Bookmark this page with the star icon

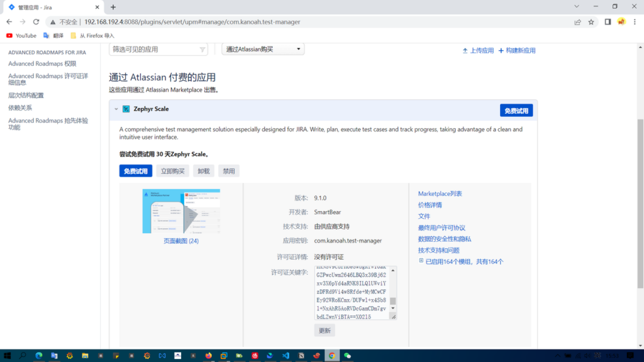tap(591, 21)
